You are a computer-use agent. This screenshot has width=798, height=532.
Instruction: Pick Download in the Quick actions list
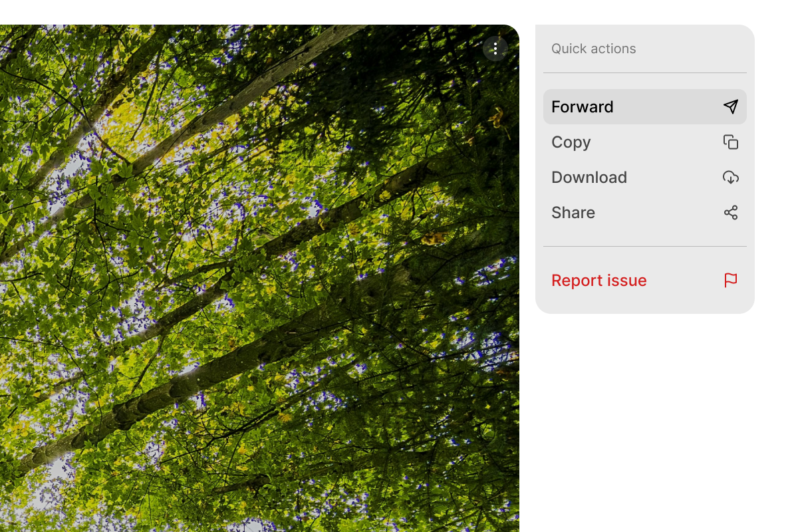(645, 178)
